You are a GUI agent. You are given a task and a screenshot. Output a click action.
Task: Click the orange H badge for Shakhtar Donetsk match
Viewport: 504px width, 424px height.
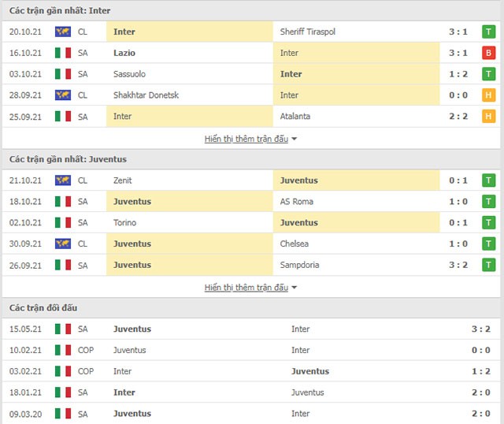point(488,95)
